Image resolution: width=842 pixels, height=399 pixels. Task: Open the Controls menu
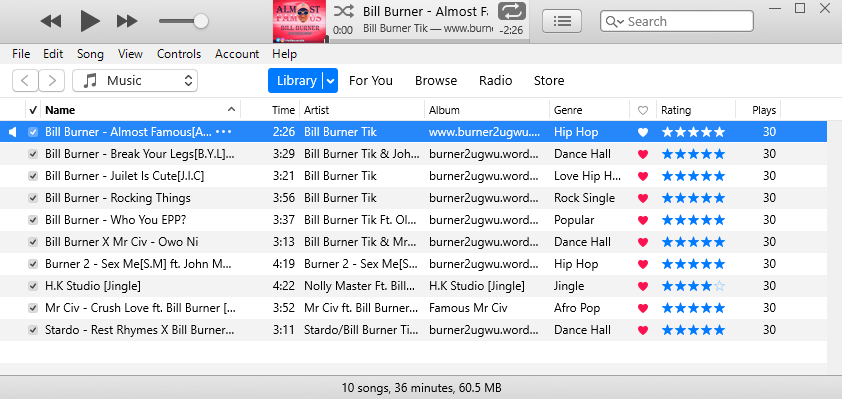click(179, 54)
